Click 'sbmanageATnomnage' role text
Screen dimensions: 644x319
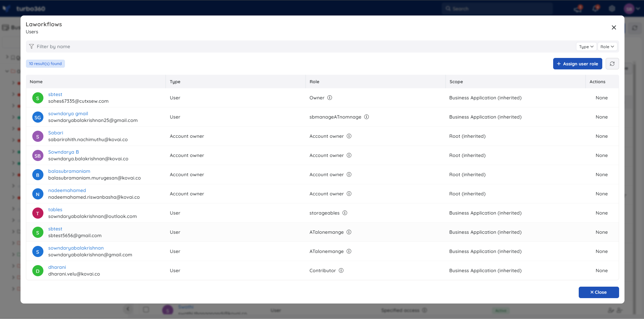(335, 117)
